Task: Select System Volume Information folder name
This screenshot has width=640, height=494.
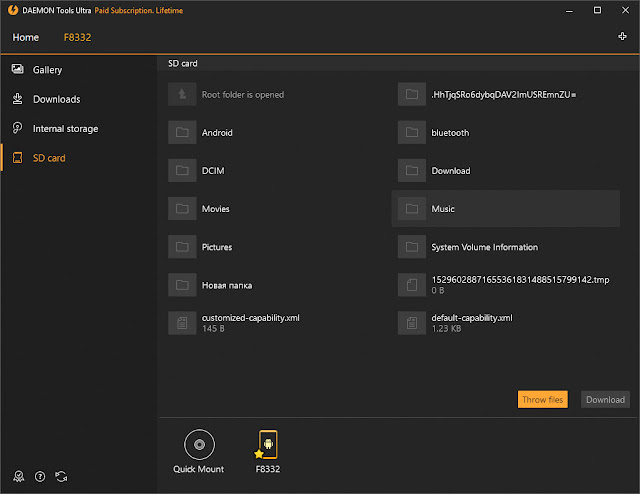Action: click(x=484, y=247)
